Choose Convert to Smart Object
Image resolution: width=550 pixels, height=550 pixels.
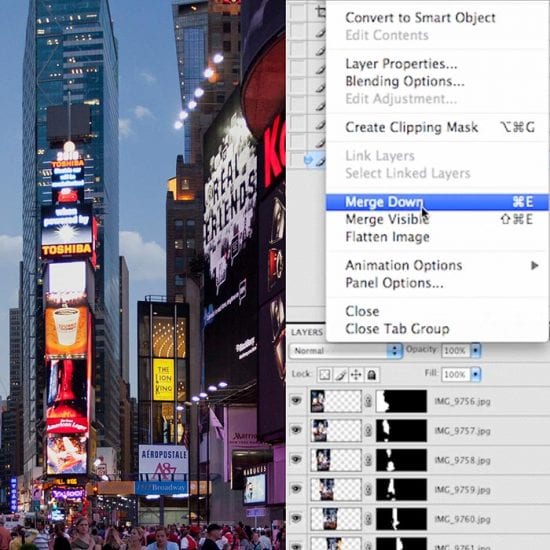[420, 18]
